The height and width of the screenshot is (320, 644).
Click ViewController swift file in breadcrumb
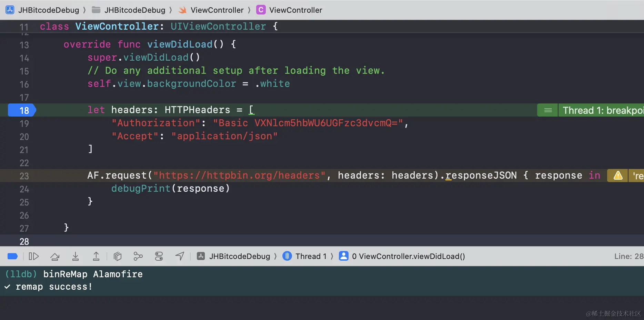click(x=217, y=10)
